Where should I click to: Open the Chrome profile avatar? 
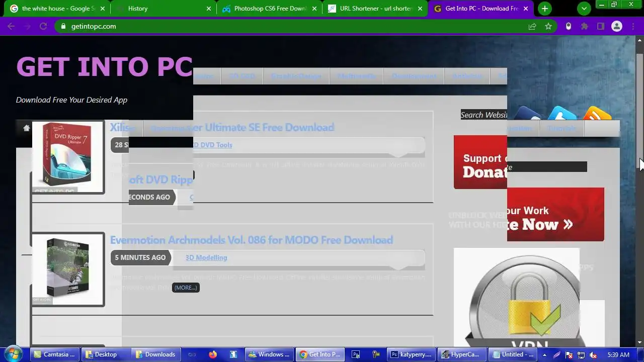(x=617, y=26)
